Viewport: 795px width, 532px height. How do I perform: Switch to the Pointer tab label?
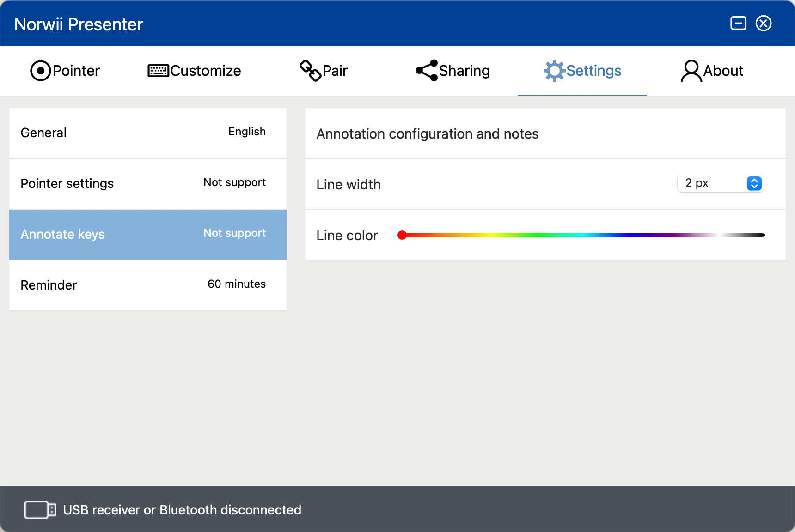(x=76, y=71)
